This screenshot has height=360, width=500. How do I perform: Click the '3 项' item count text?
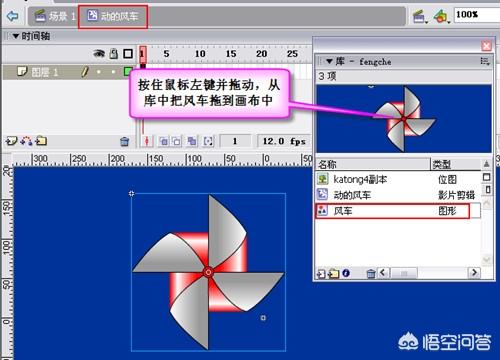pos(327,76)
